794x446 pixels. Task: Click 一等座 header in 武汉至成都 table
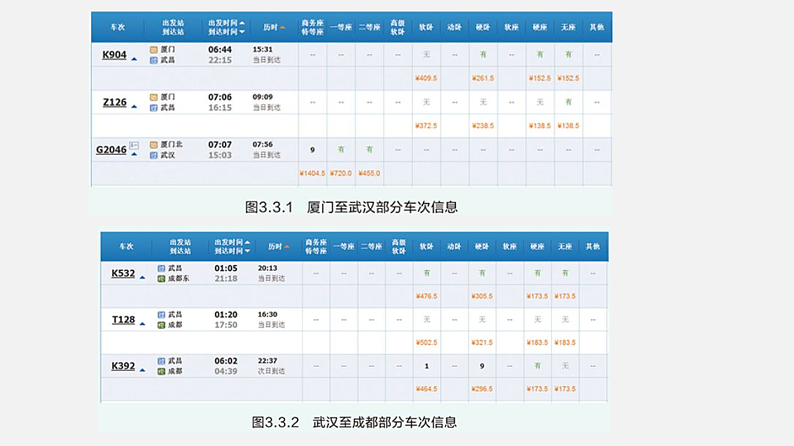(x=344, y=247)
